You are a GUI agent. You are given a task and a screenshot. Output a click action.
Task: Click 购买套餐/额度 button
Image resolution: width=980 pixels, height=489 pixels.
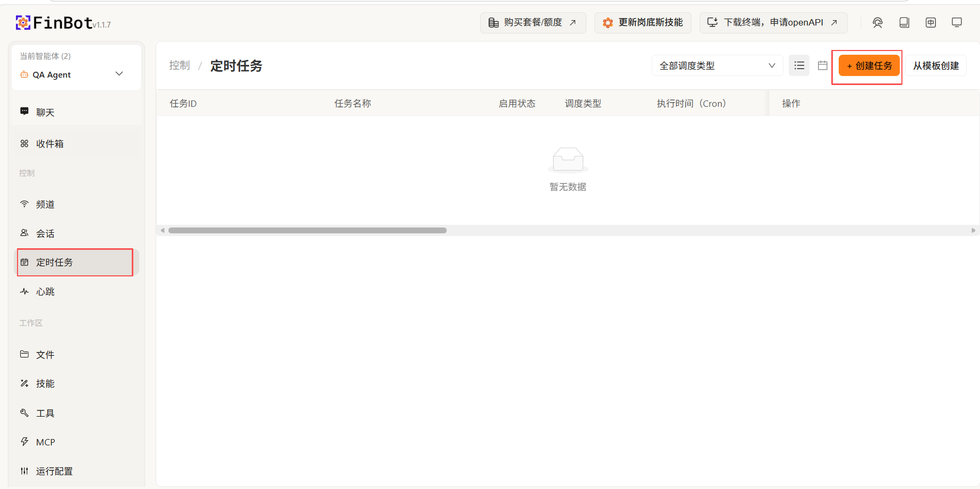pos(533,22)
